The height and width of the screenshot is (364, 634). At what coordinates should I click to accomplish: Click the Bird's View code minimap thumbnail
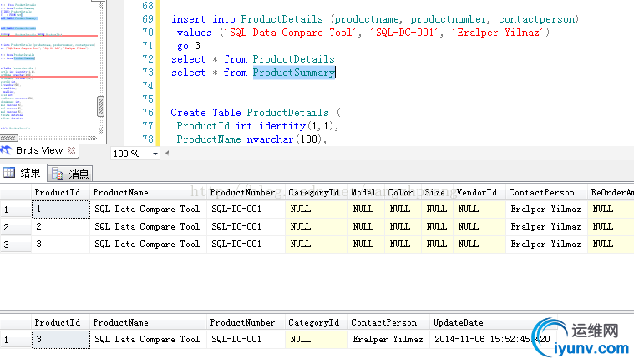pyautogui.click(x=48, y=67)
